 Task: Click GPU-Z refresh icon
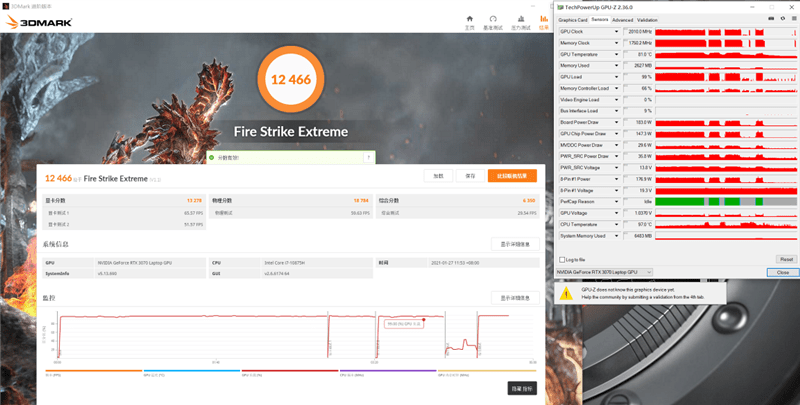click(x=783, y=19)
